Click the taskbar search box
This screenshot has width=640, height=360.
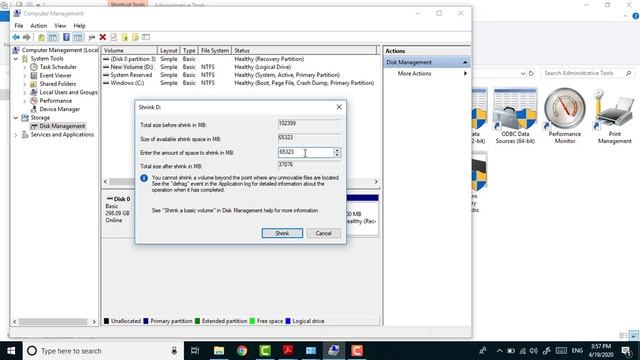pyautogui.click(x=103, y=351)
